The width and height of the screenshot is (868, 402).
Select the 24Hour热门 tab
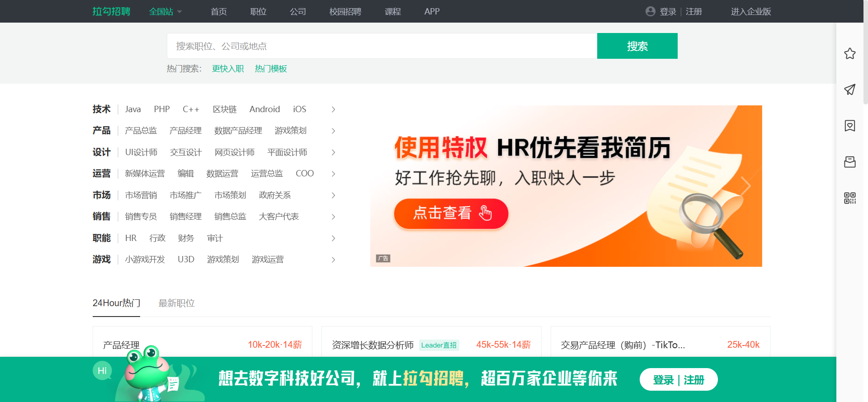[116, 303]
